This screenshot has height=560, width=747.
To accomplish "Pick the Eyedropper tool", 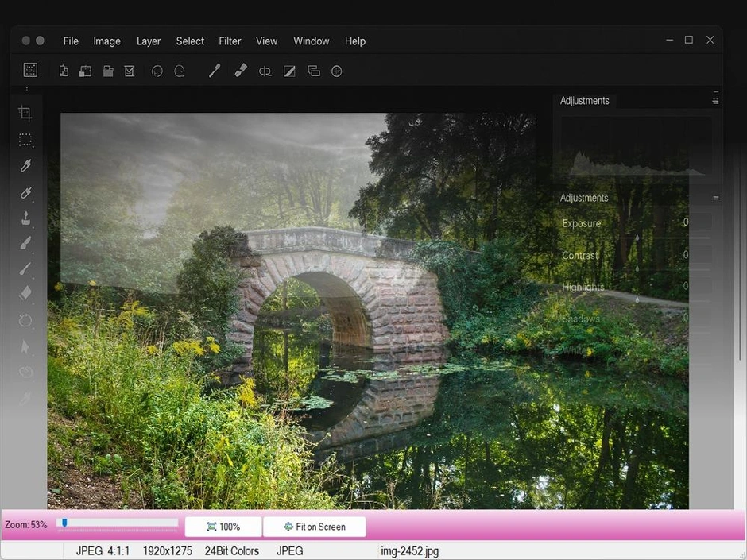I will tap(25, 165).
